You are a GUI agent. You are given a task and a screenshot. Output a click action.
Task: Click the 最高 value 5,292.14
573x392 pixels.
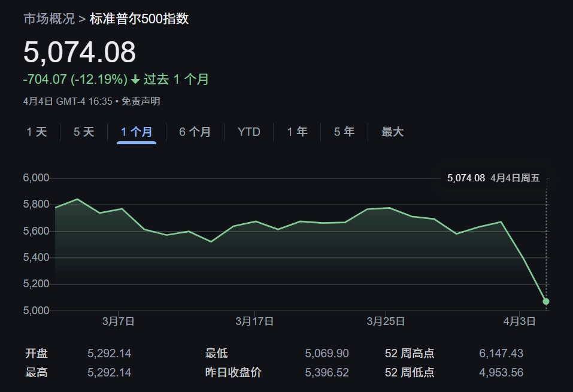tap(109, 372)
